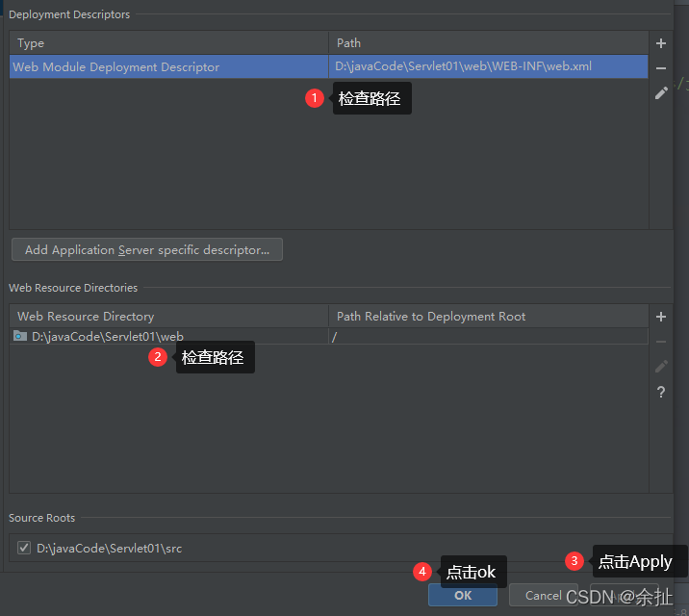The image size is (689, 616).
Task: Toggle the Servlet01\src source root checkbox
Action: 24,548
